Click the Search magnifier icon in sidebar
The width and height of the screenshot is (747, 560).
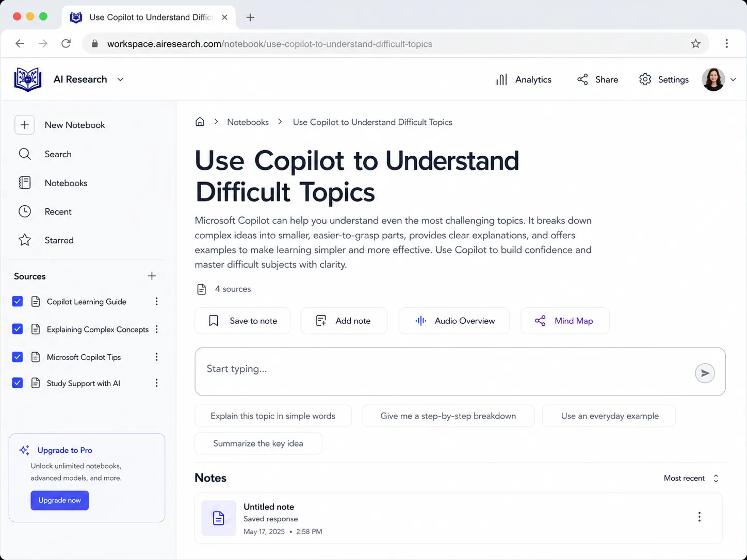click(x=25, y=154)
